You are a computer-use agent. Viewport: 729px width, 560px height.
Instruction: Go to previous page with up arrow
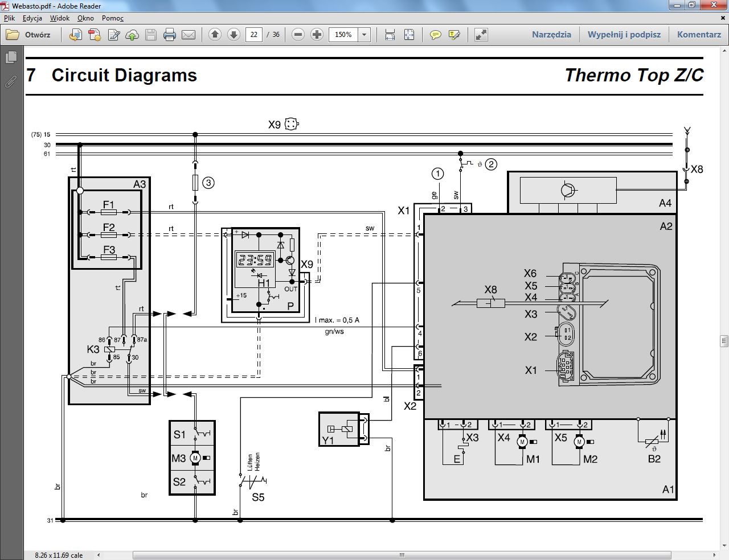[215, 35]
